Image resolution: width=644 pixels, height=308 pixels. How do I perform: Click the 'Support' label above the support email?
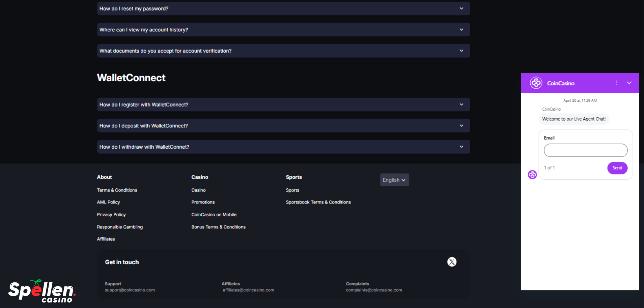[113, 284]
